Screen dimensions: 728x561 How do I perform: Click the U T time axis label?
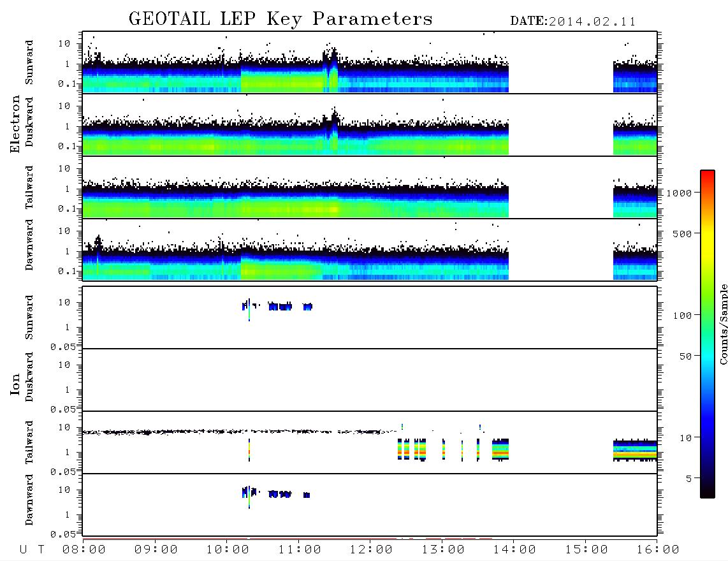pyautogui.click(x=32, y=550)
